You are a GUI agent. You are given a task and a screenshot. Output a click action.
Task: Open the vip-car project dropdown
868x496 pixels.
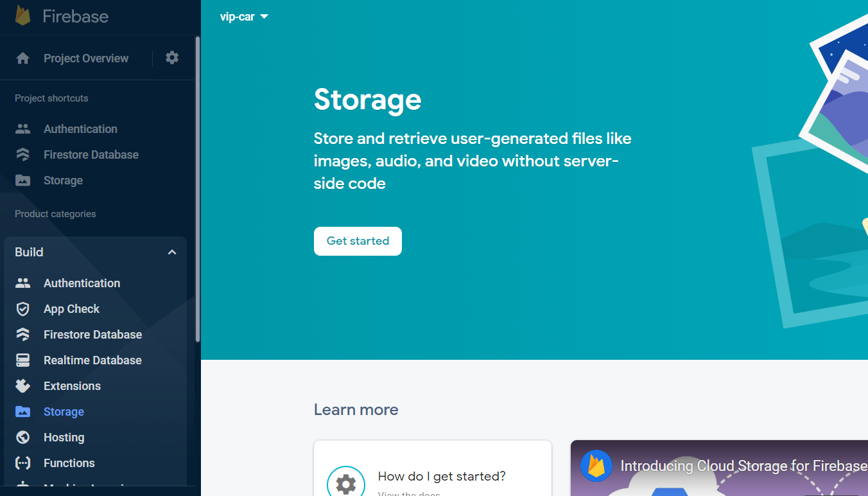(244, 17)
